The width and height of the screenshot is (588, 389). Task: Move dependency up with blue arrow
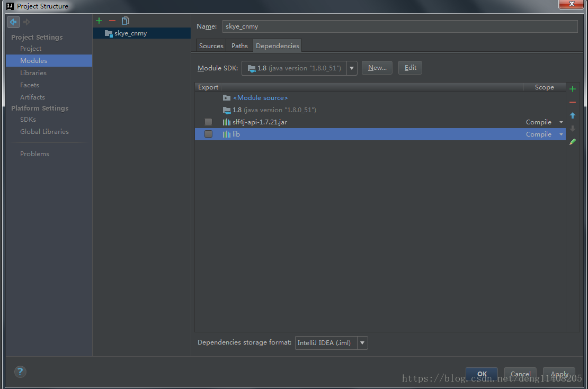click(573, 115)
